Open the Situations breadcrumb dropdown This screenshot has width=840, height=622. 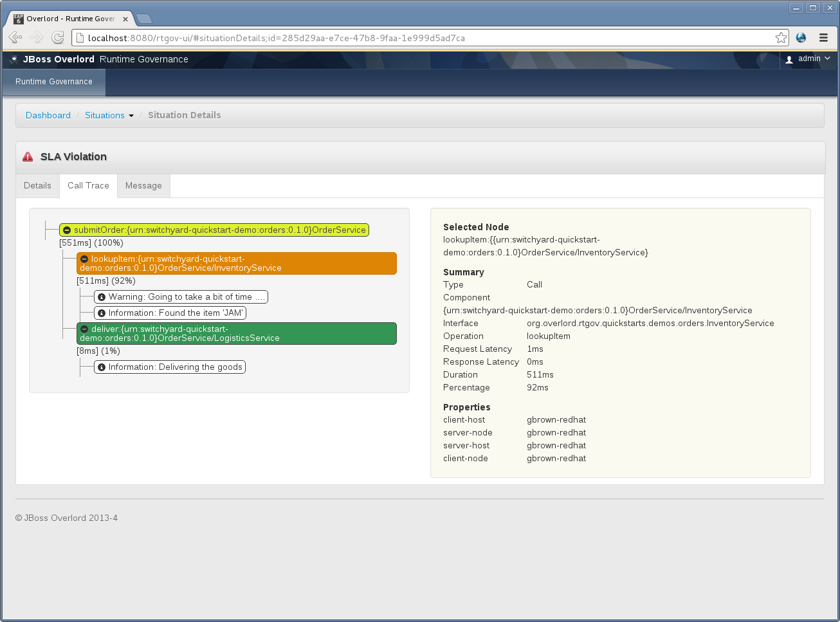(109, 116)
